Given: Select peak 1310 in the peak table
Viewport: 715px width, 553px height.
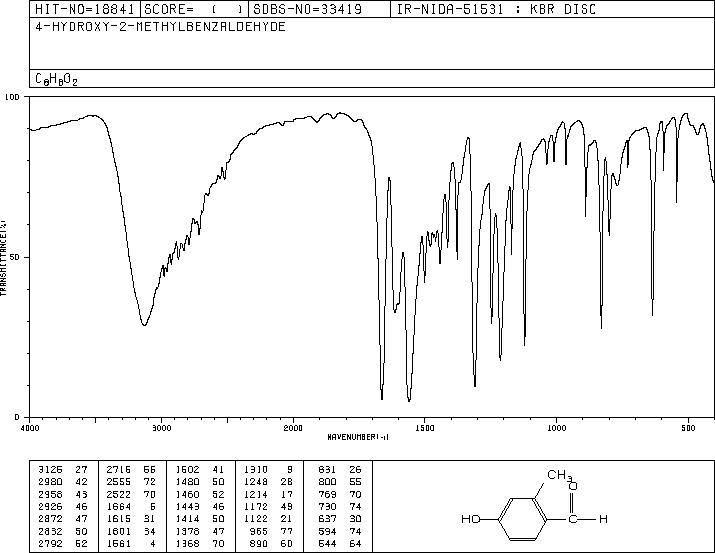Looking at the screenshot, I should click(256, 469).
